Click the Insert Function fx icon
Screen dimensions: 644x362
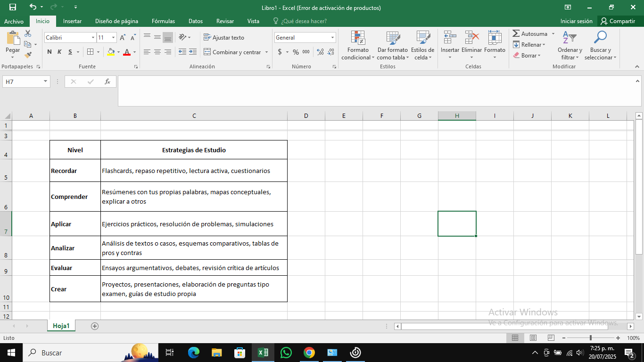tap(107, 82)
